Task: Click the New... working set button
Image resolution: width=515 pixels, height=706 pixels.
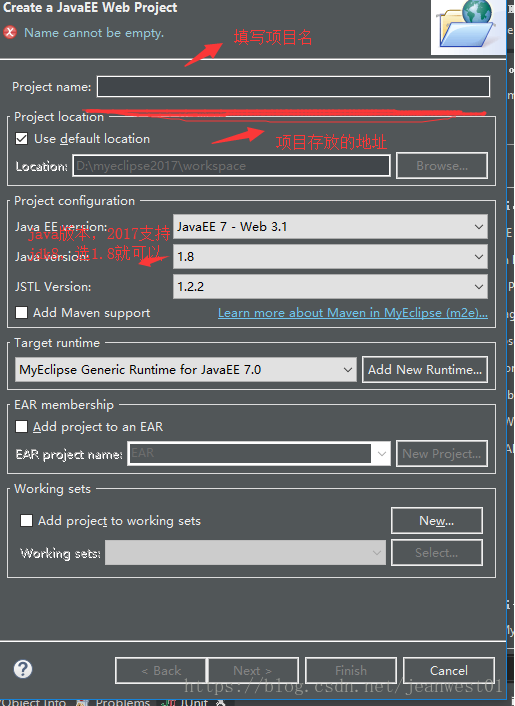Action: coord(437,520)
